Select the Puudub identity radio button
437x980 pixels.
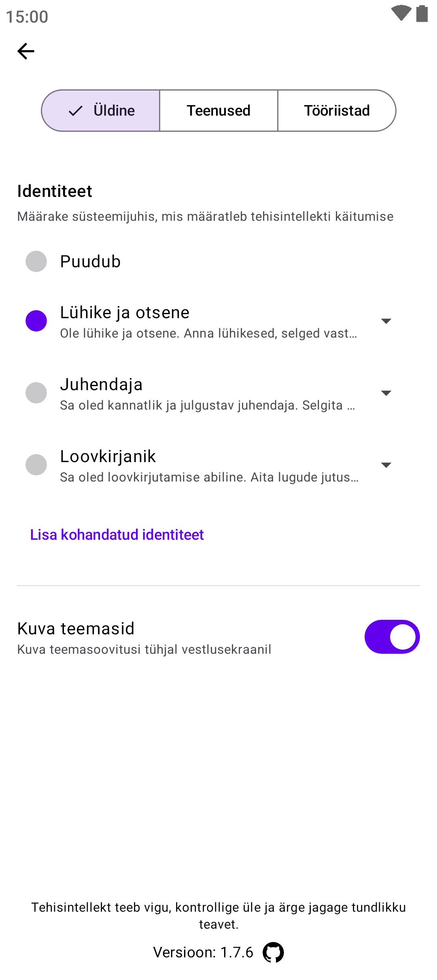point(36,262)
